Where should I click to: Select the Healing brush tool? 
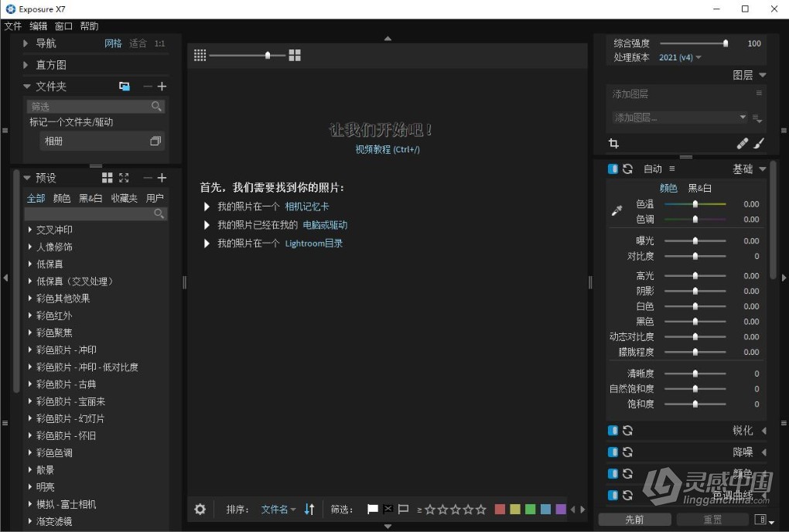pos(742,143)
